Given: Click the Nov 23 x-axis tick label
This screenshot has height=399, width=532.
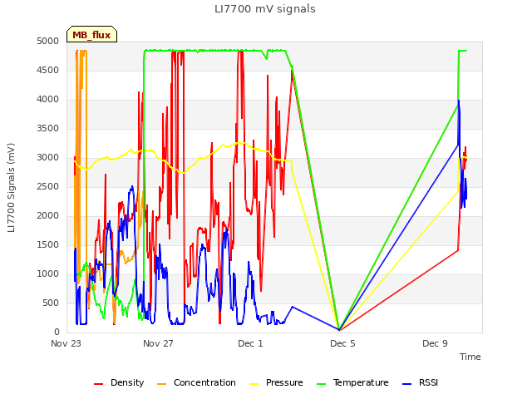Looking at the screenshot, I should [x=66, y=343].
